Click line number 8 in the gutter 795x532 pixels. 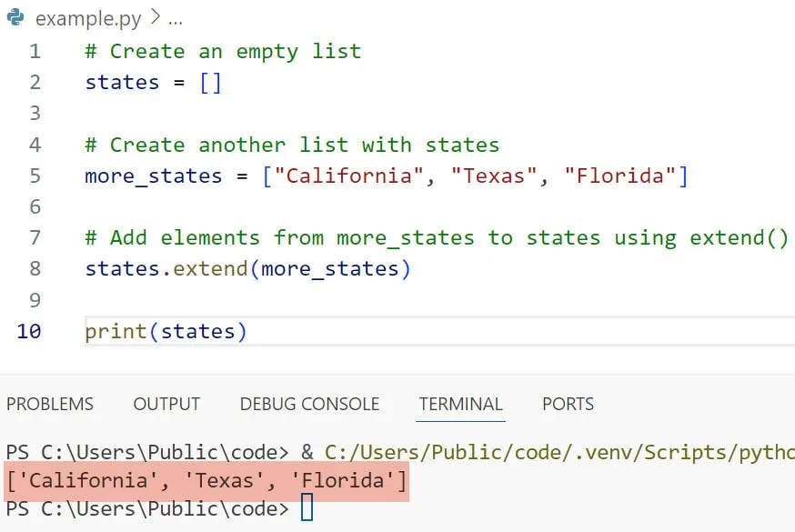pos(35,268)
